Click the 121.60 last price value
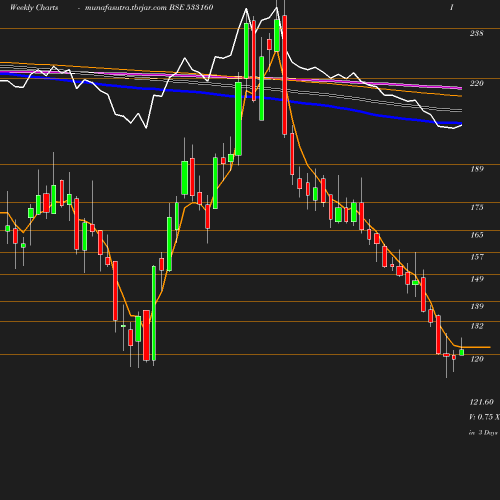 (481, 402)
